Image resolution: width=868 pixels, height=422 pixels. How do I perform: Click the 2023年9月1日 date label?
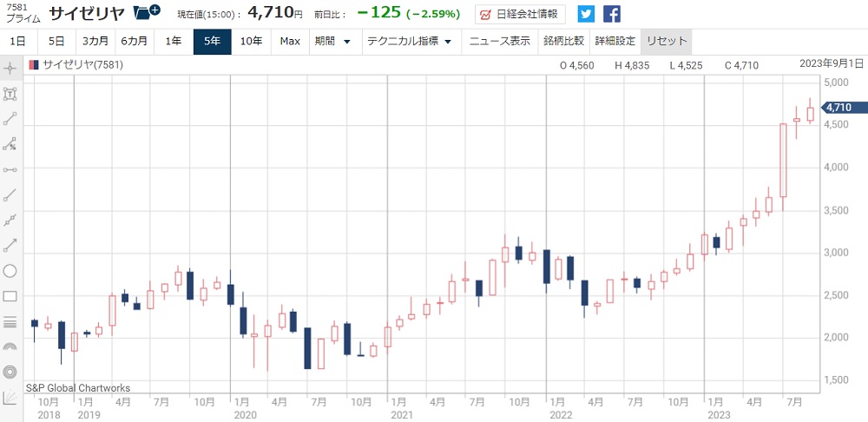tap(832, 63)
